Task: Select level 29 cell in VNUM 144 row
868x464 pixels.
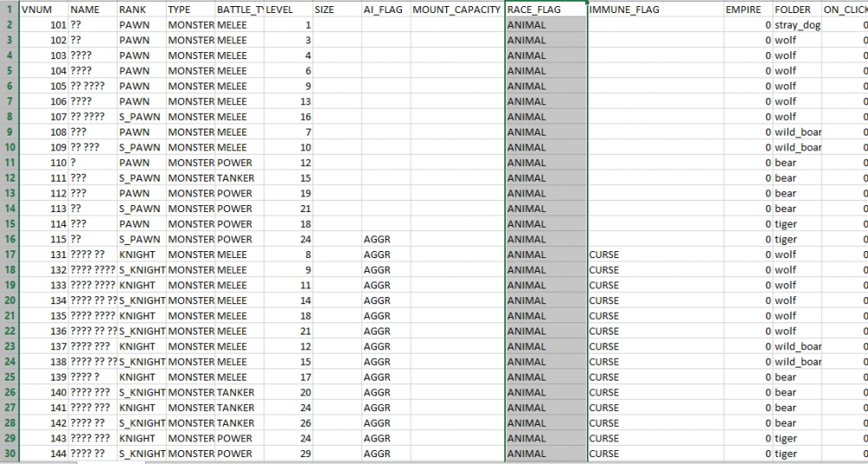Action: point(288,454)
